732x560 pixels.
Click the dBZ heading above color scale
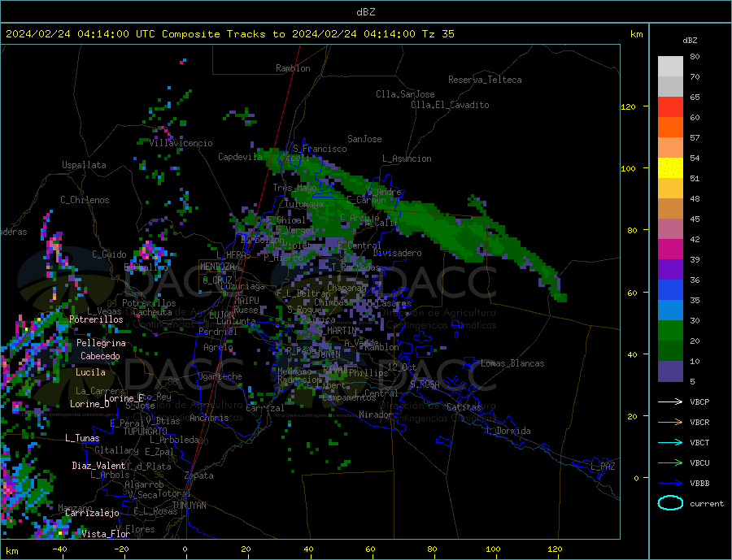click(x=690, y=41)
